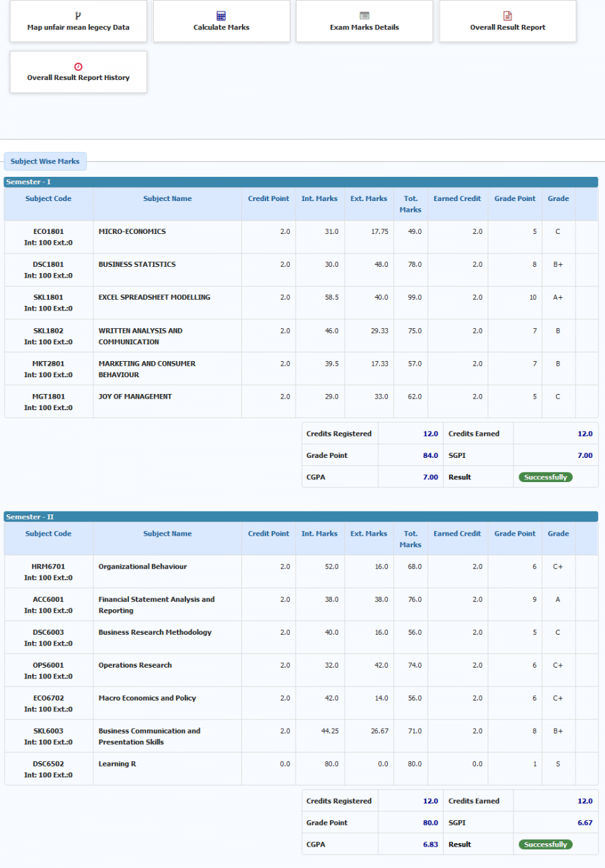Click the S grade for Learning R

[558, 764]
